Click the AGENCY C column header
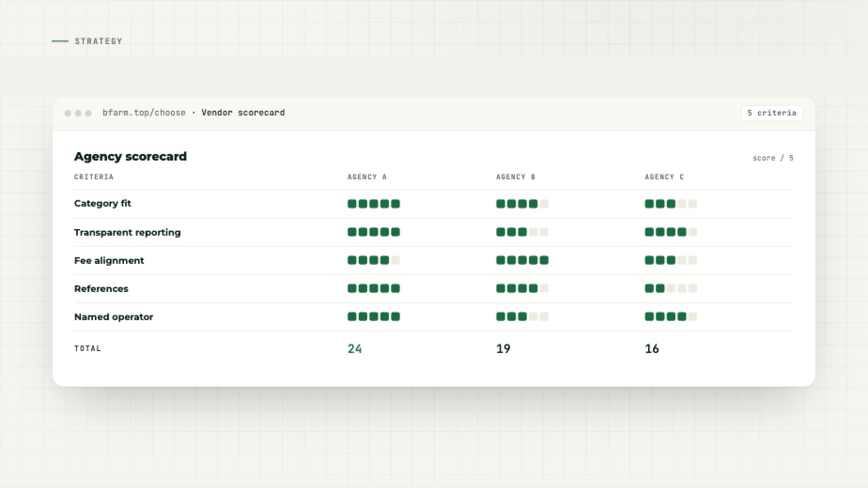This screenshot has width=868, height=488. [x=664, y=177]
